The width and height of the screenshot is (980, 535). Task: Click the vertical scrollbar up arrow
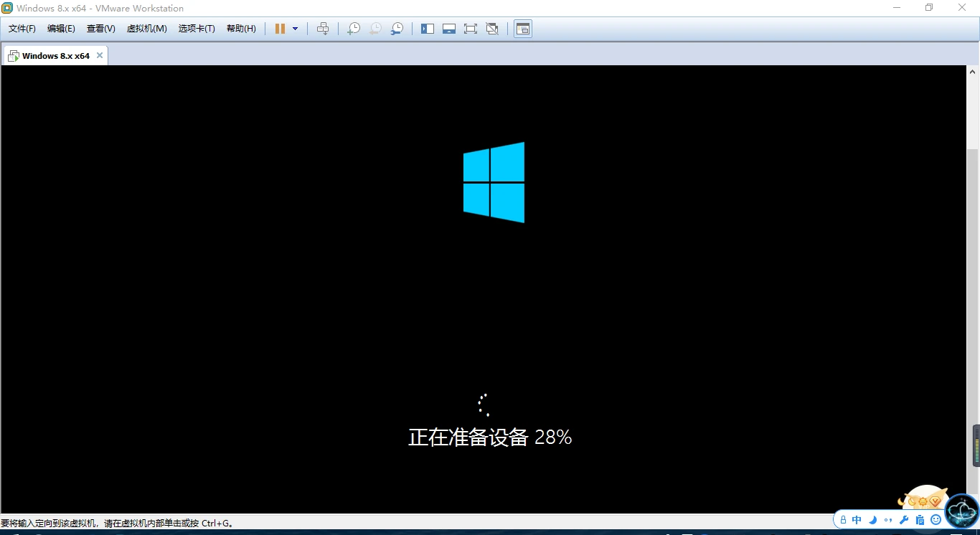(973, 72)
